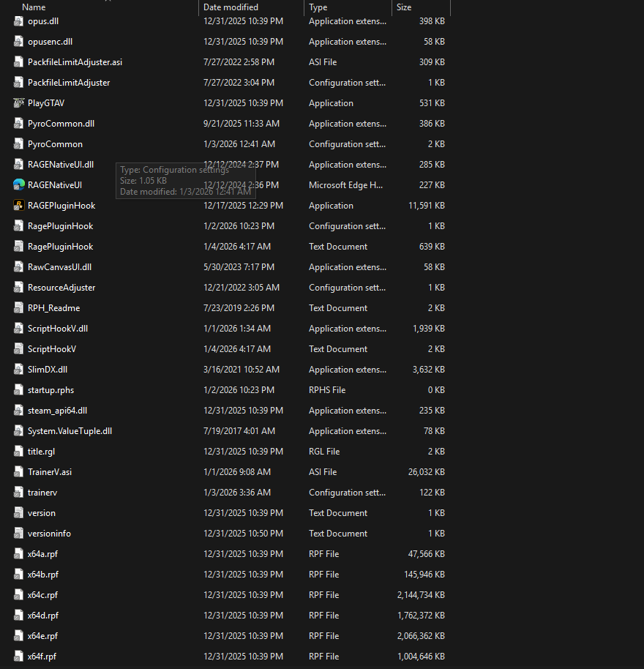
Task: Click the 26,032 KB size value
Action: tap(427, 471)
